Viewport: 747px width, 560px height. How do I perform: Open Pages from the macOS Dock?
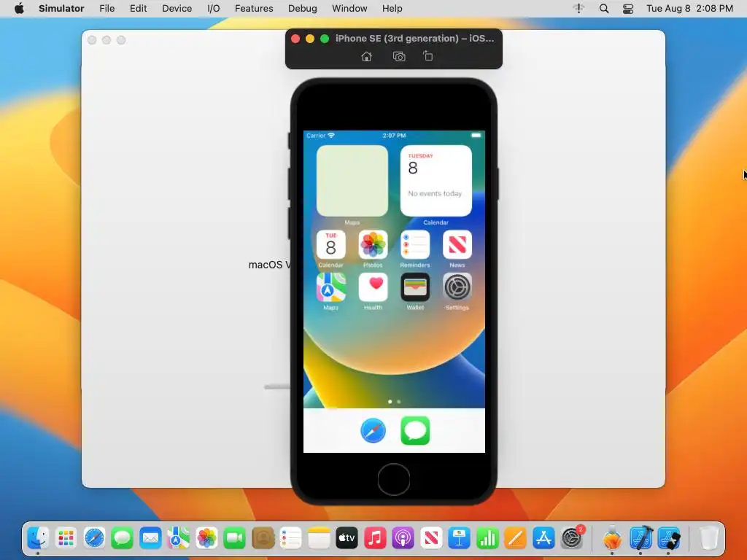coord(516,539)
